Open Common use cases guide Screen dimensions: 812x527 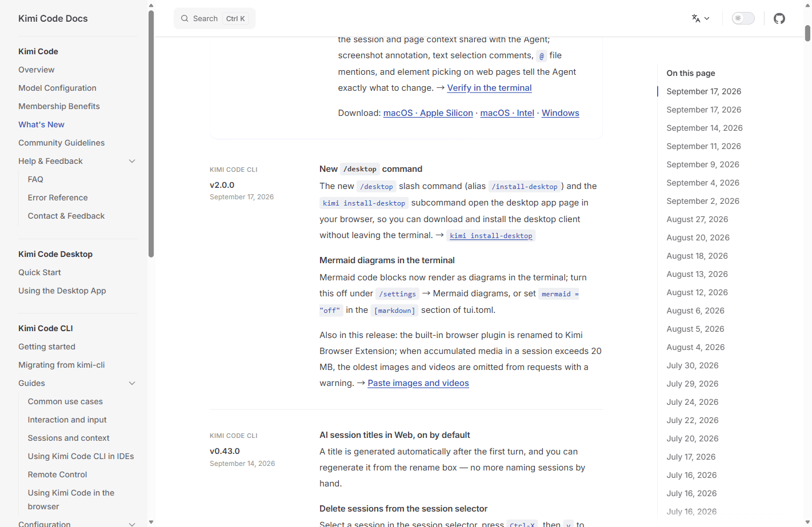tap(65, 401)
